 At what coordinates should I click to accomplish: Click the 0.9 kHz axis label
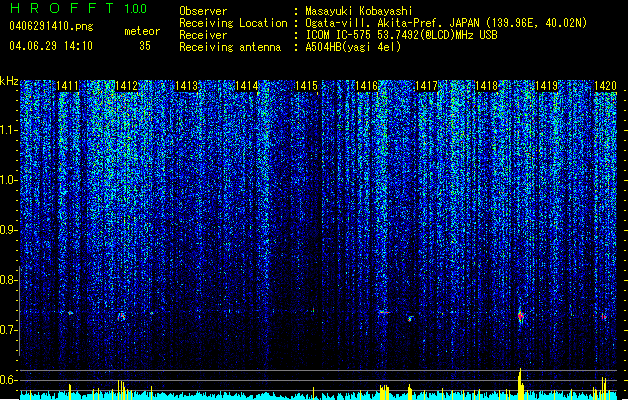coord(8,230)
